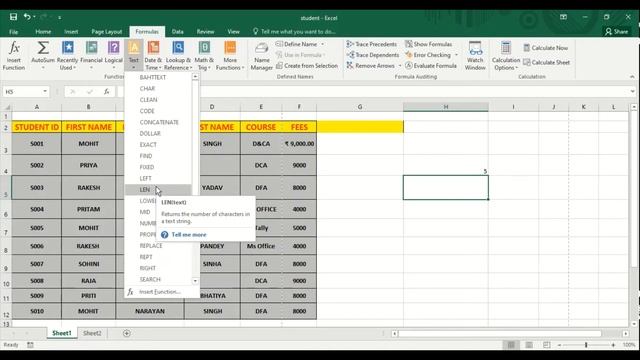Click the formula bar fx icon

coord(107,92)
